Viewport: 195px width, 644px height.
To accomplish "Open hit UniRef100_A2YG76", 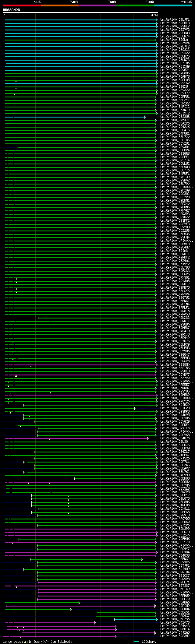I will point(175,341).
